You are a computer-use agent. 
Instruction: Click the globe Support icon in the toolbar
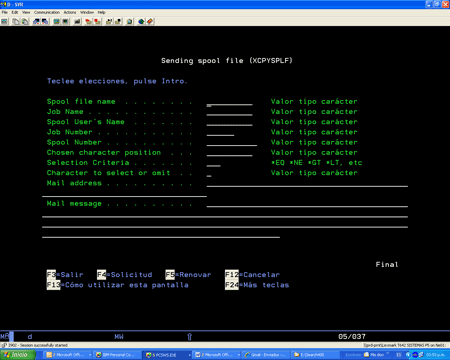[141, 22]
